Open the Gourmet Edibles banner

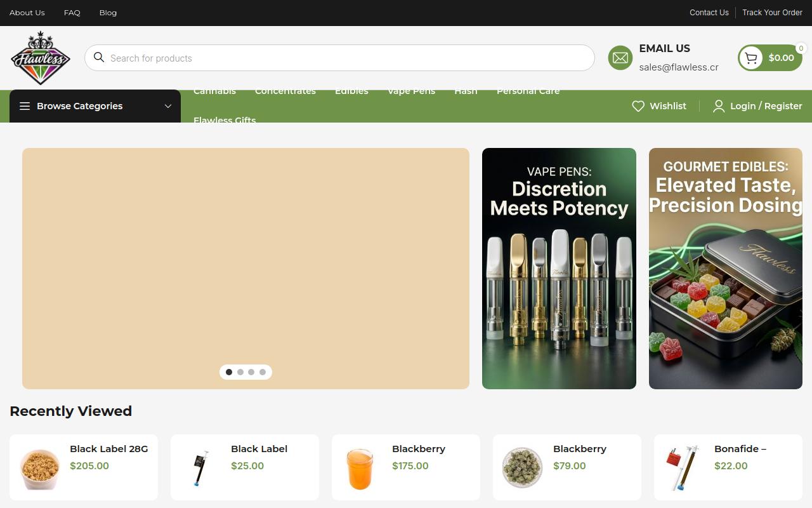tap(726, 269)
